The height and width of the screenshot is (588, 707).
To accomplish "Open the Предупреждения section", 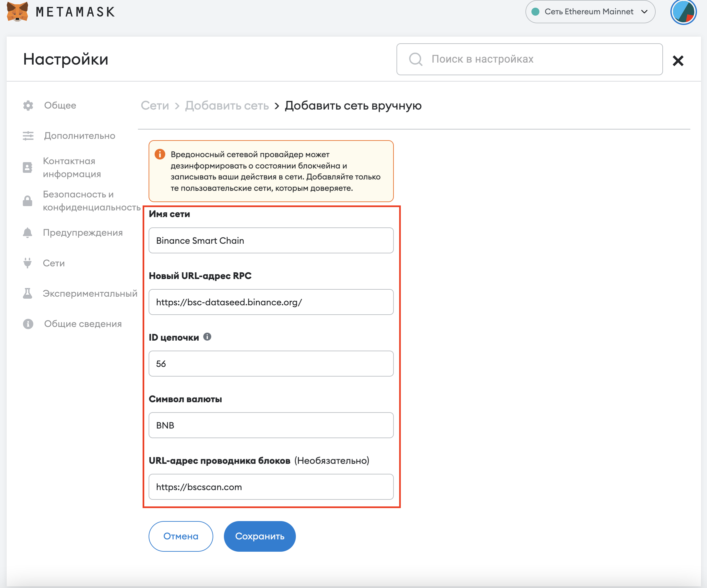I will tap(83, 232).
